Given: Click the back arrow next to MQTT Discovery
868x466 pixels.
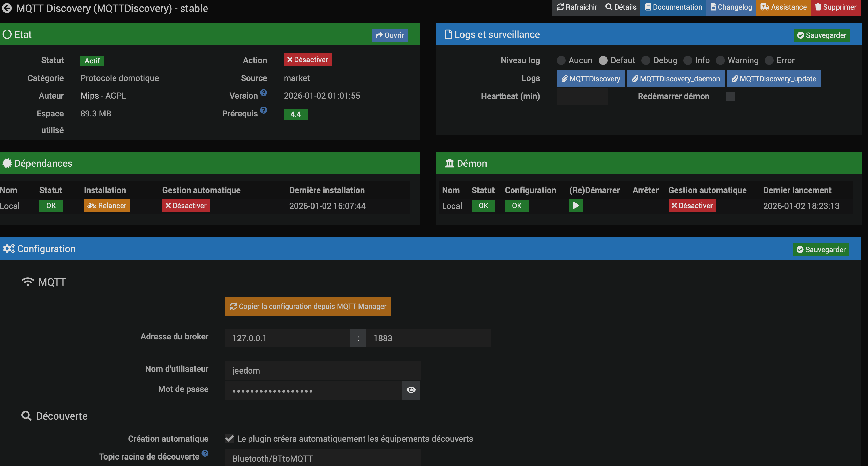Looking at the screenshot, I should (7, 8).
